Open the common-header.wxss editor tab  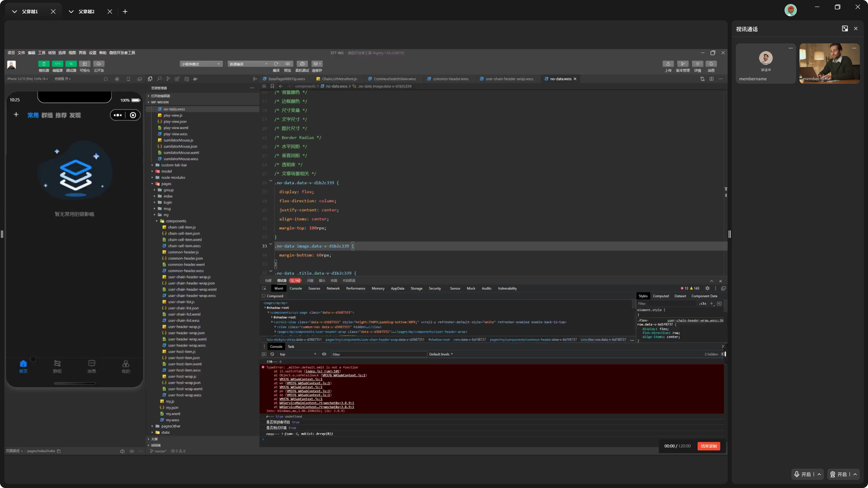click(x=450, y=79)
